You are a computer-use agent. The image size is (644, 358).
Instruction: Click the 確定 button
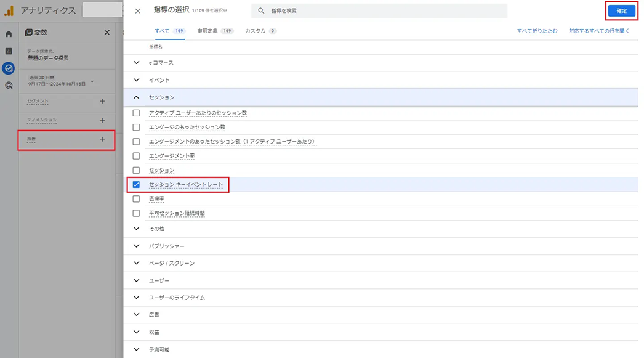coord(621,10)
